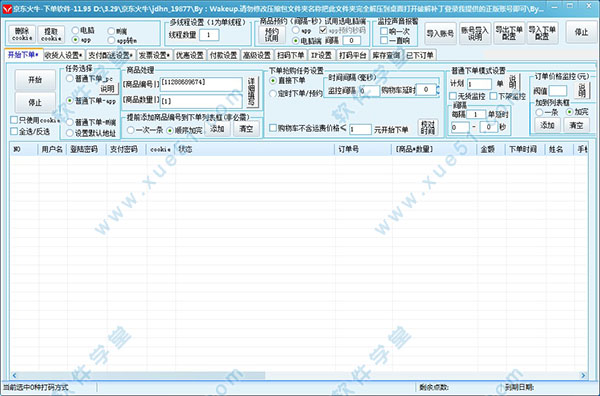
Task: Open the 发票设置 tab
Action: (154, 55)
